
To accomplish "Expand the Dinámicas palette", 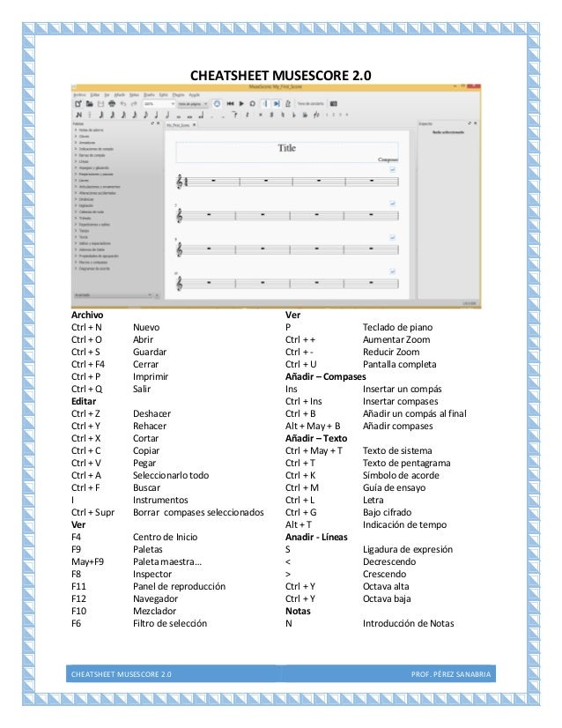I will coord(85,199).
